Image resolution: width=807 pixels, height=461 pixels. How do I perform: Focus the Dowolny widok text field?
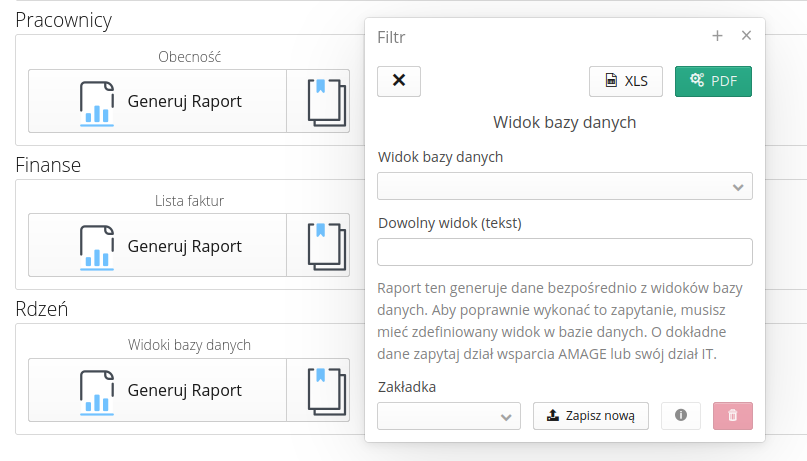click(x=564, y=252)
